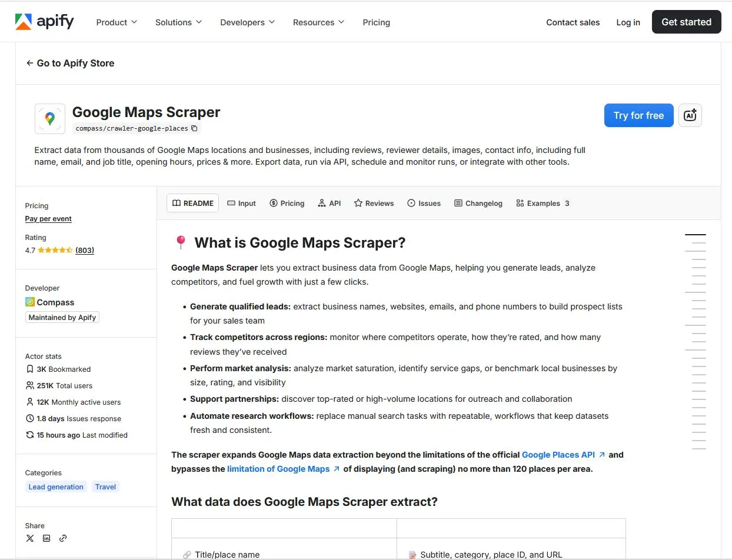Copy the share link icon
The width and height of the screenshot is (732, 560).
(x=63, y=538)
